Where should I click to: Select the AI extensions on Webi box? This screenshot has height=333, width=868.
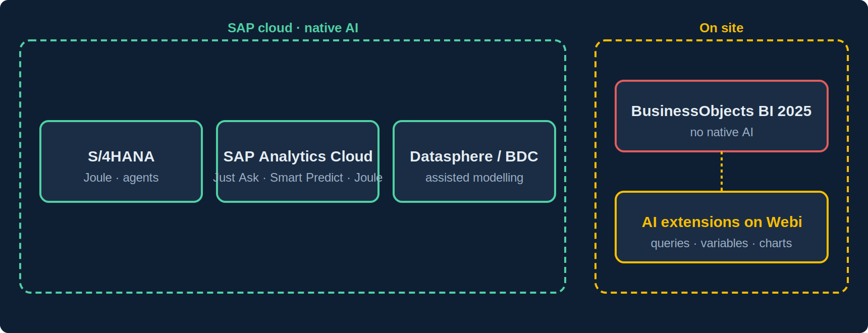coord(722,227)
